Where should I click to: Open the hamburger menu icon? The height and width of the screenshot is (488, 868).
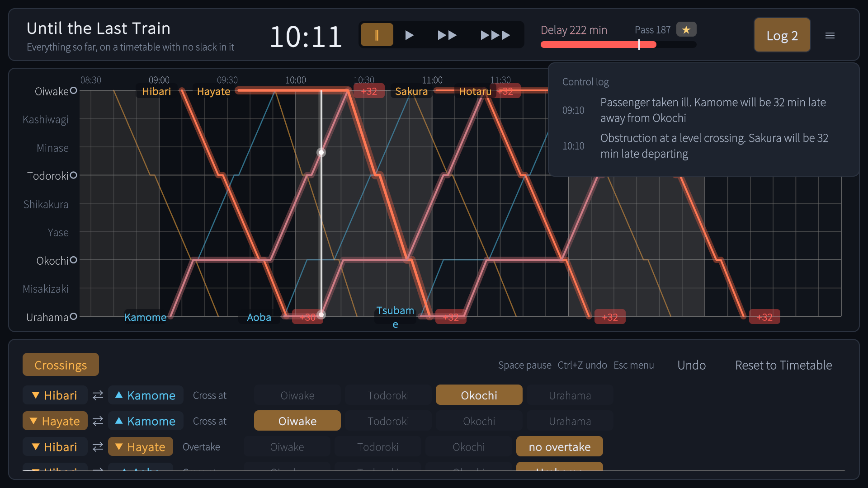(x=830, y=35)
